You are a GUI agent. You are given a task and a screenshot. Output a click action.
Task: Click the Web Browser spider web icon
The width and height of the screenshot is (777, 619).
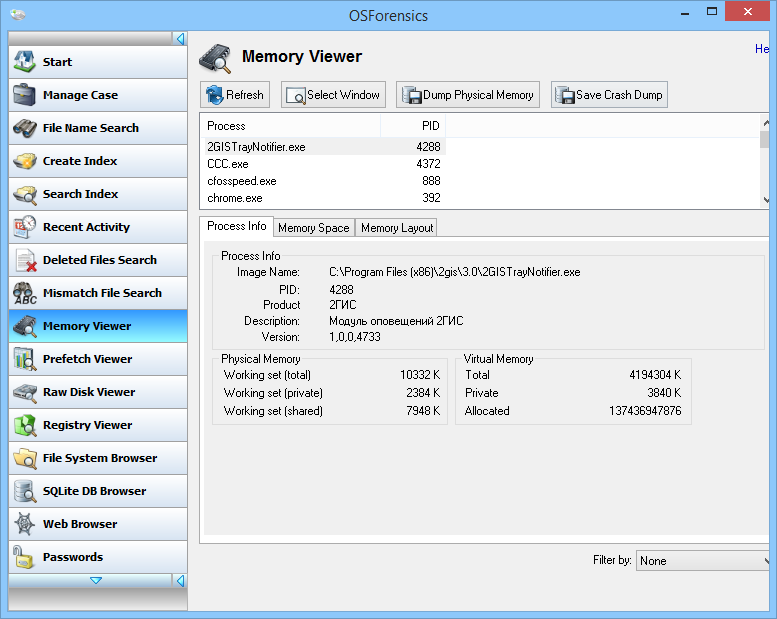[x=24, y=524]
